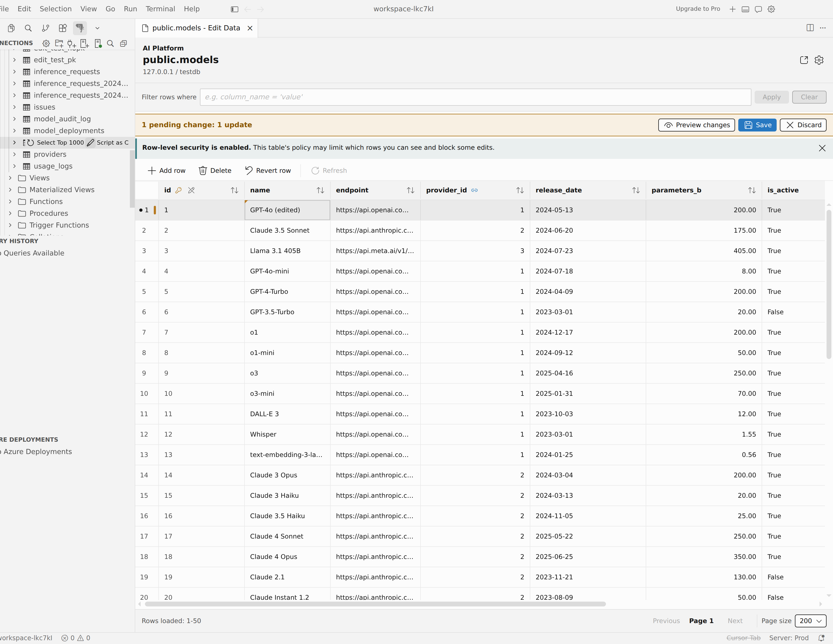833x644 pixels.
Task: Click Upgrade to Pro
Action: pyautogui.click(x=697, y=9)
